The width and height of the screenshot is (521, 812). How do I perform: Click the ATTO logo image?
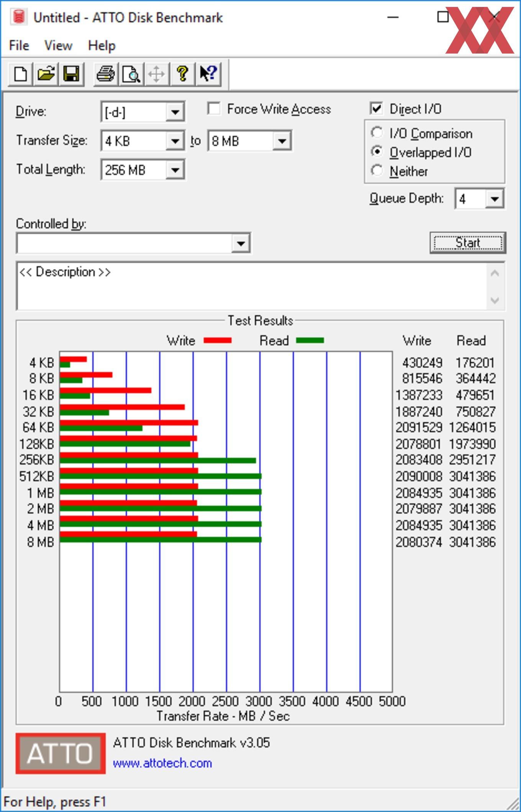click(x=61, y=753)
